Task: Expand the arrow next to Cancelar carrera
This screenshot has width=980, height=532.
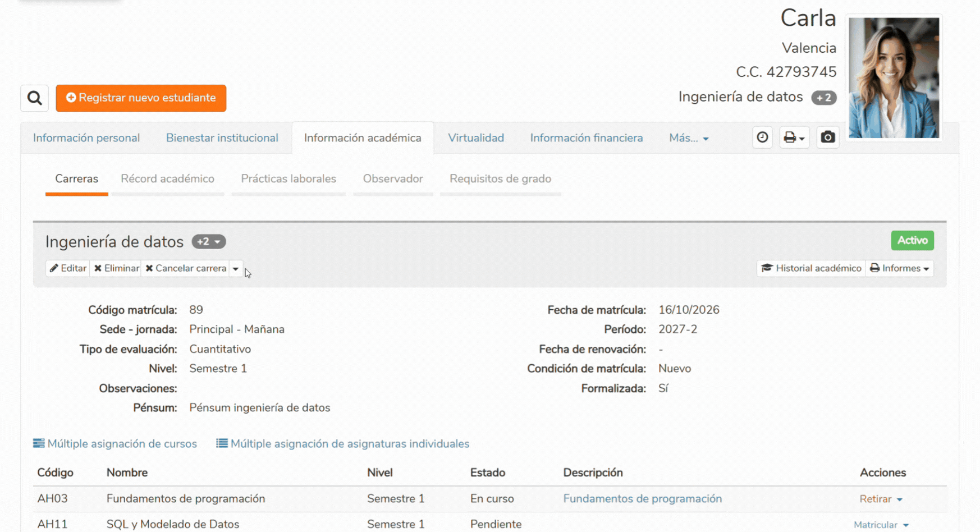Action: coord(236,268)
